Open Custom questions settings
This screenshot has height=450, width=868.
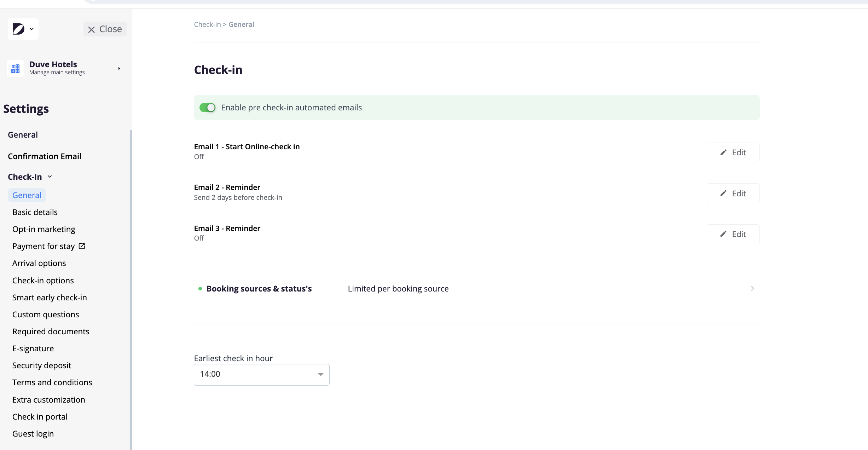coord(45,314)
